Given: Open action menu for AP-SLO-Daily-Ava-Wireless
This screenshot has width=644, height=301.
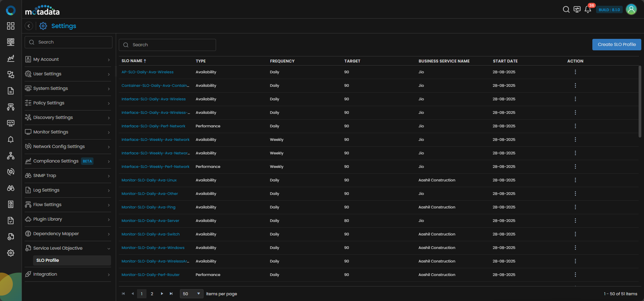Looking at the screenshot, I should pos(575,72).
